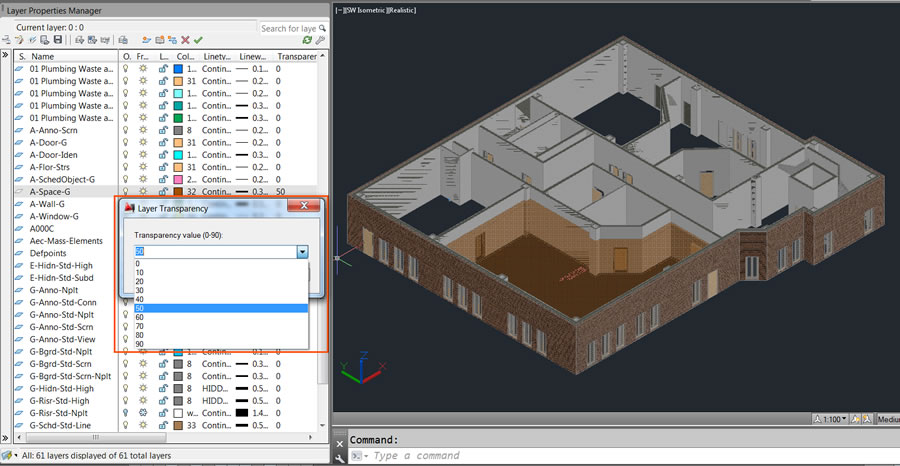This screenshot has height=466, width=900.
Task: Click gray color swatch of A-Anno-Scrn
Action: pos(178,130)
